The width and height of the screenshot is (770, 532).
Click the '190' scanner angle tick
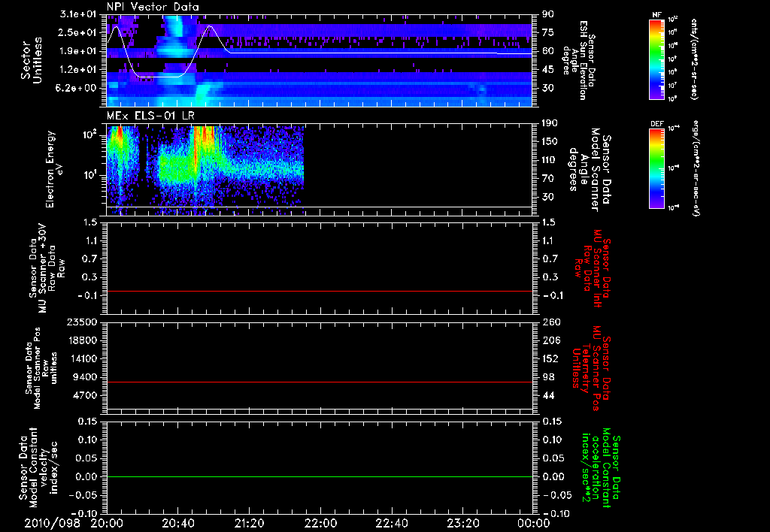(x=550, y=123)
